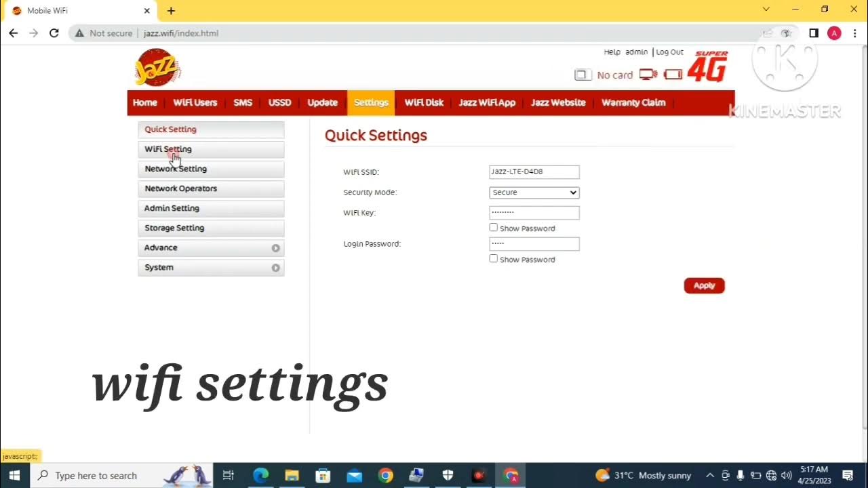The image size is (868, 488).
Task: Open Chrome three-dot menu
Action: pos(854,33)
